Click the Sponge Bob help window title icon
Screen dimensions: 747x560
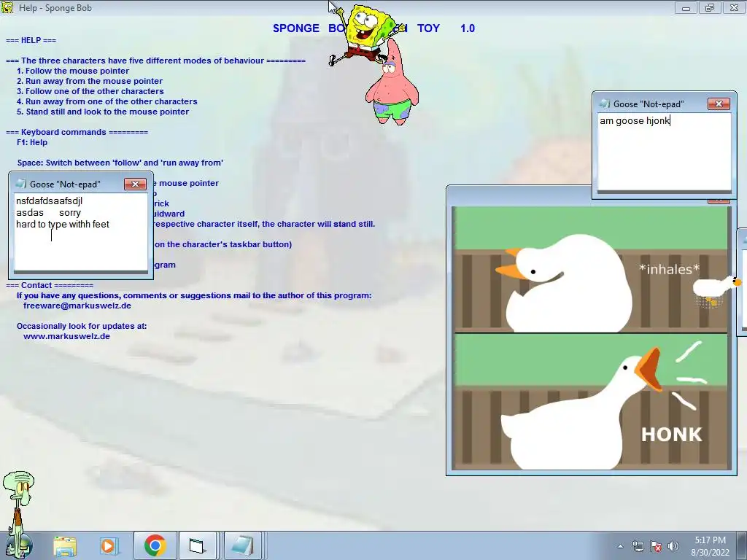tap(7, 7)
